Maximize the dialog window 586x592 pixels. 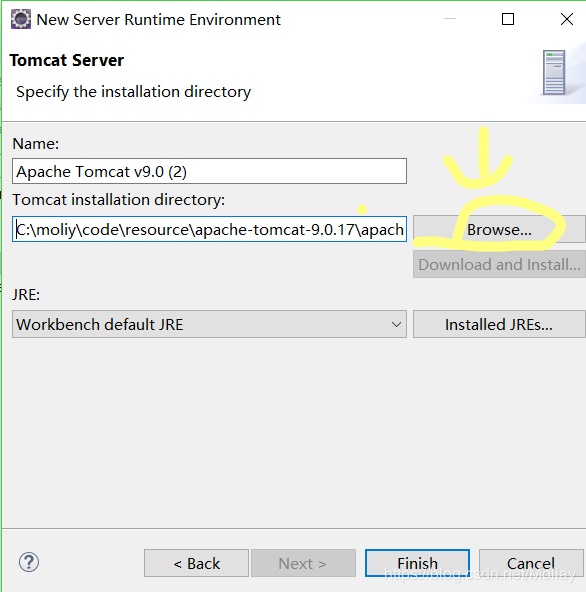click(507, 19)
